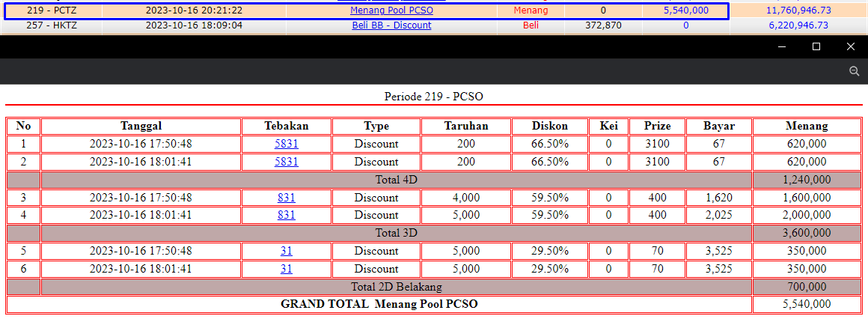Viewport: 868px width, 322px height.
Task: Close the popup window
Action: point(851,47)
